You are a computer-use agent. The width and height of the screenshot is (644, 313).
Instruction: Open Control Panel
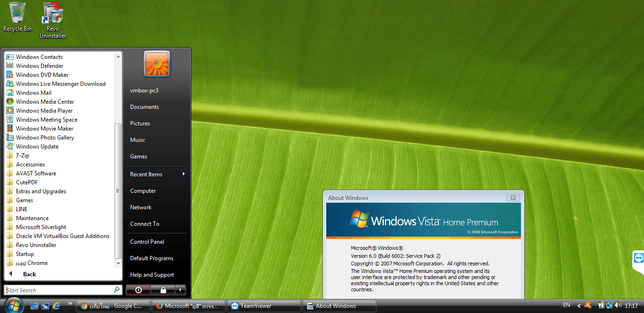point(147,242)
